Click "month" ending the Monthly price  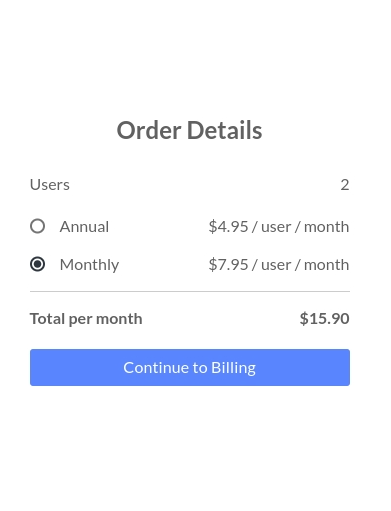click(x=327, y=265)
